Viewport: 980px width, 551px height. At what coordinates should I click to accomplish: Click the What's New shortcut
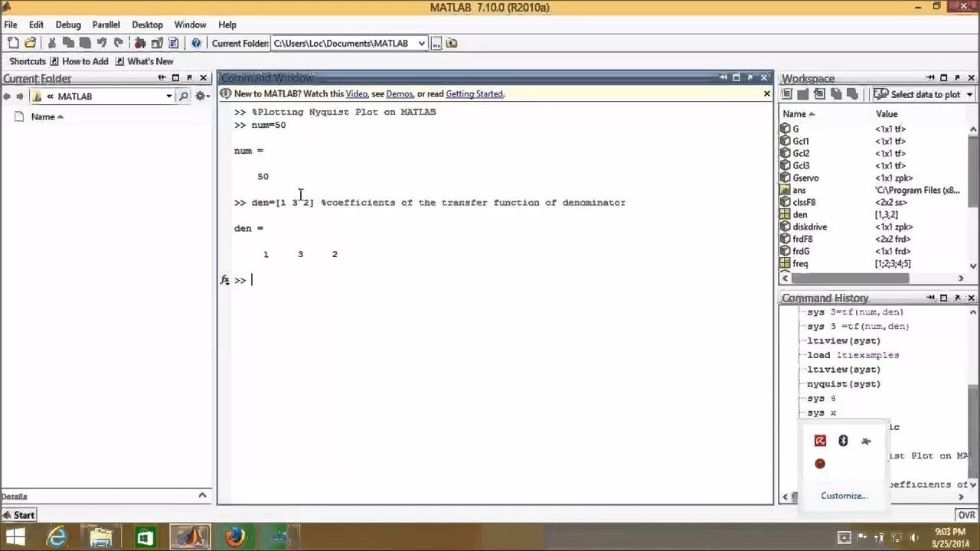point(144,61)
